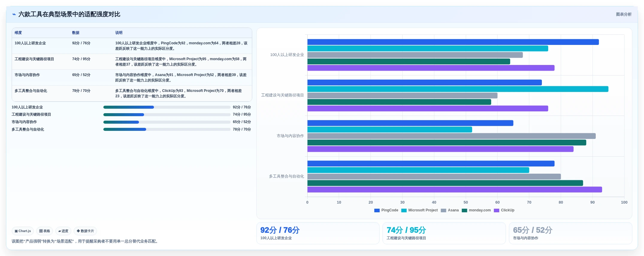Toggle the ClickUp legend swatch

coord(497,210)
